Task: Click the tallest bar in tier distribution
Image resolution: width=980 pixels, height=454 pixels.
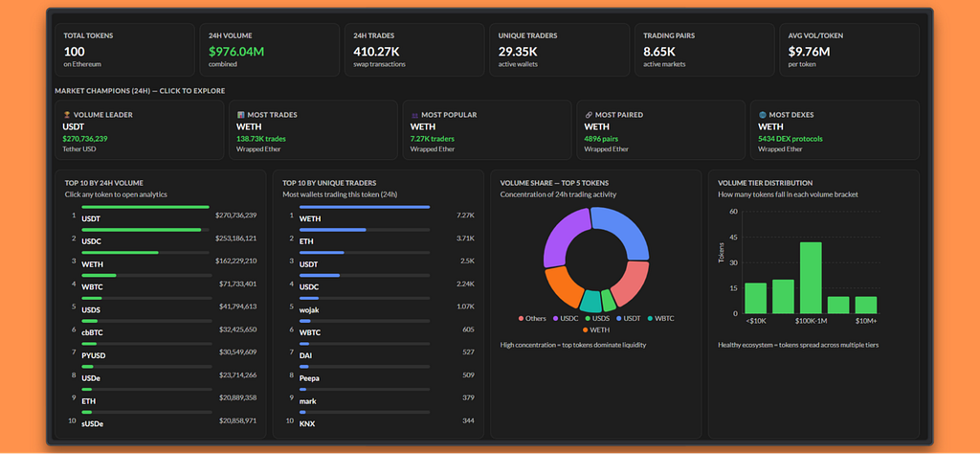Action: coord(811,278)
